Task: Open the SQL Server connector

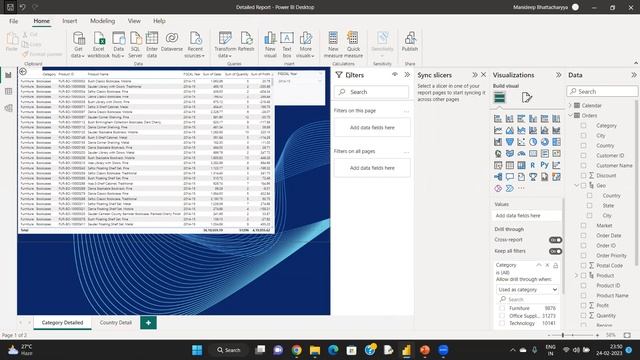Action: click(135, 45)
